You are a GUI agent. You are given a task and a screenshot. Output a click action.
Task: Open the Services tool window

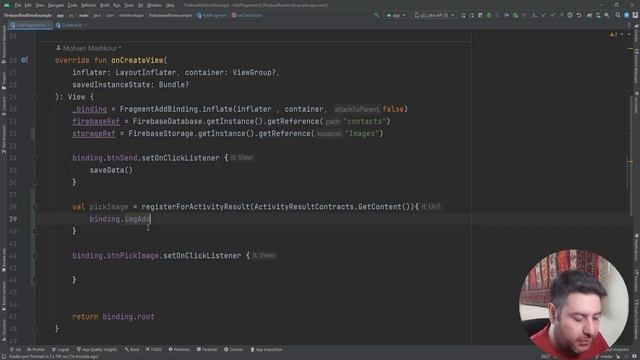tap(234, 350)
